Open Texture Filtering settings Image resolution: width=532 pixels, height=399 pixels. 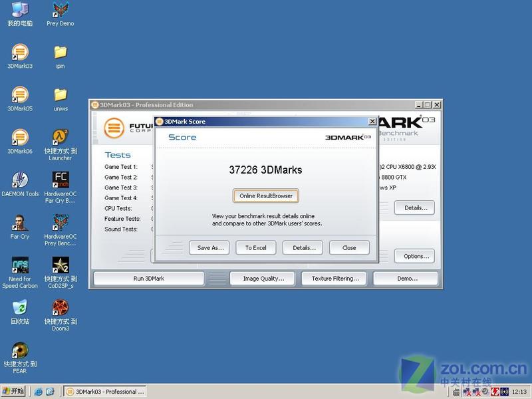334,279
